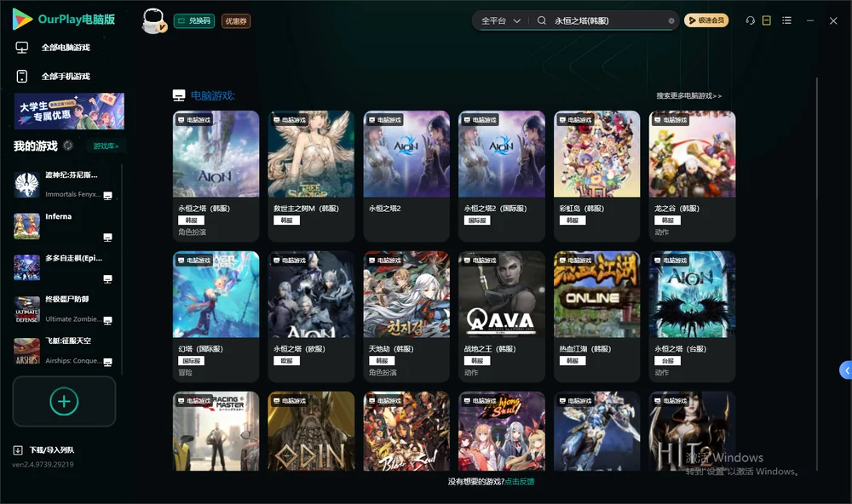Select the Inferna game in my games

click(x=63, y=226)
